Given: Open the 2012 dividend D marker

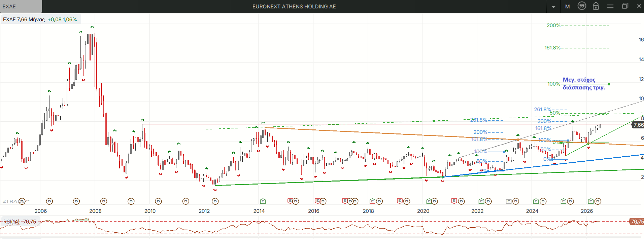Looking at the screenshot, I should (215, 201).
